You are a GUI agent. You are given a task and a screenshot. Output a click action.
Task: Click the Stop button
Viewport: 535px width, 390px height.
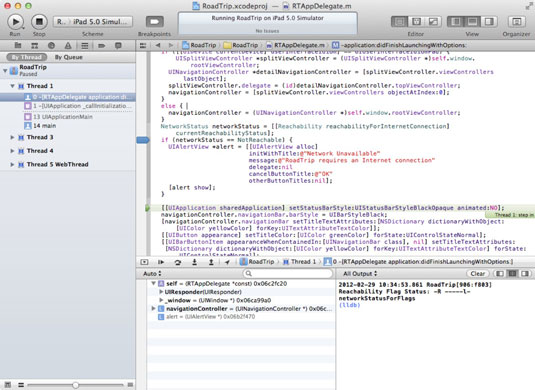point(39,22)
